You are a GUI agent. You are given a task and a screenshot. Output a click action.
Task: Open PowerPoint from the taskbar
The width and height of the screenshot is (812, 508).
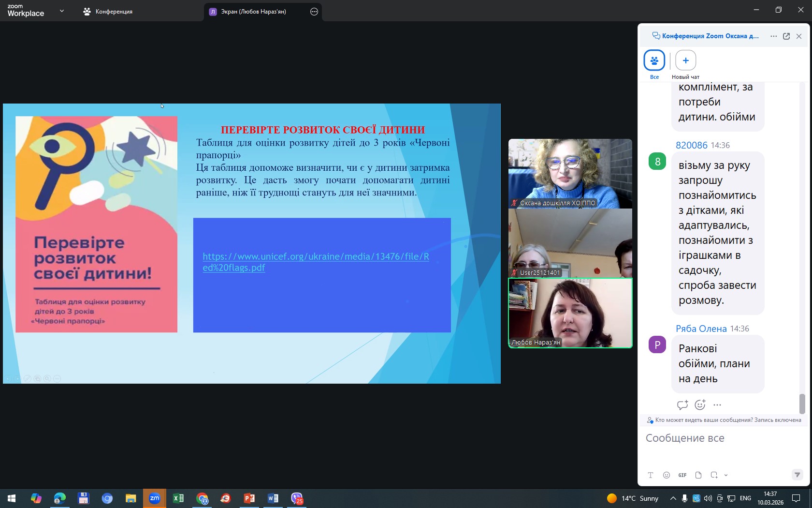[x=249, y=498]
